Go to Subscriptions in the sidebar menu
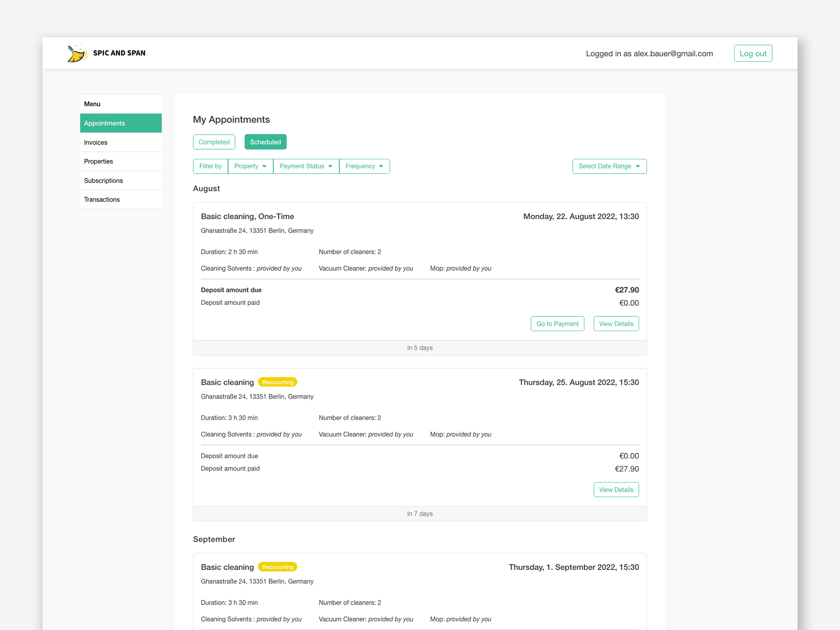 [x=103, y=181]
